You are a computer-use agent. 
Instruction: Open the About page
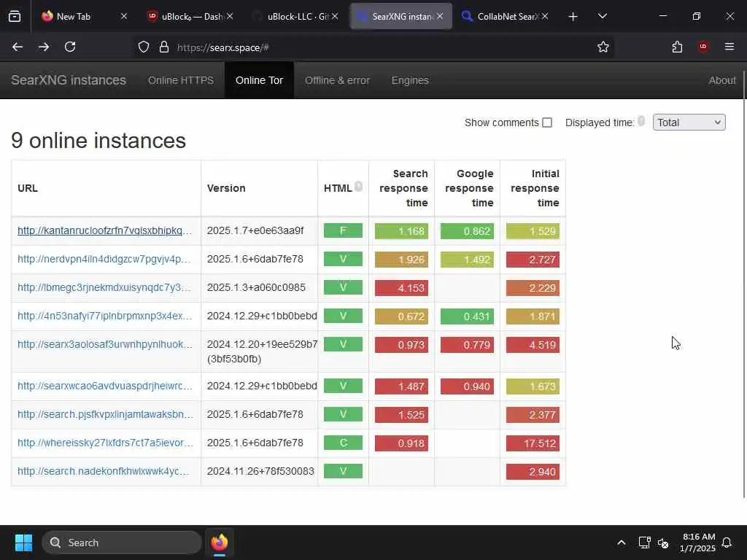click(x=722, y=80)
